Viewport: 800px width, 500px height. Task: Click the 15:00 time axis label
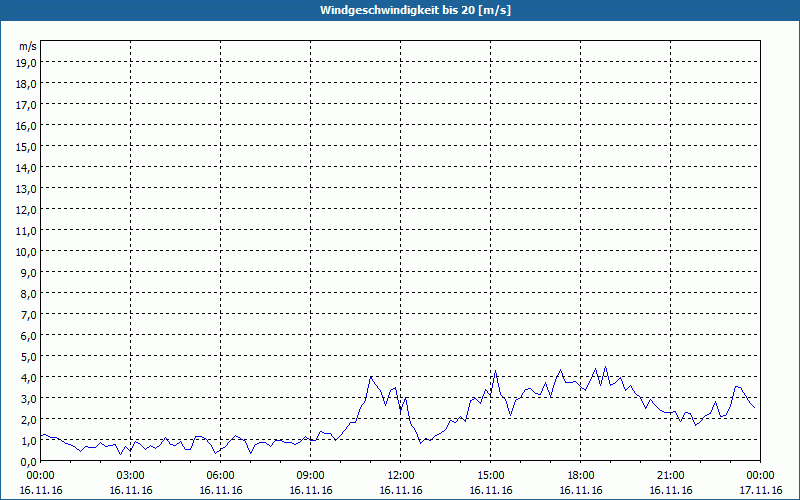click(x=491, y=476)
